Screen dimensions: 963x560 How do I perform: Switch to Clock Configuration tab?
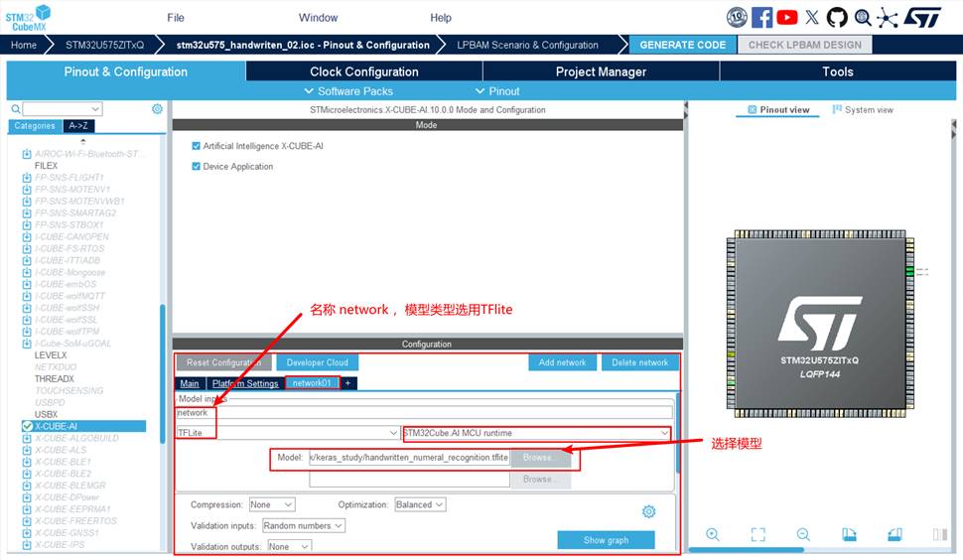click(x=364, y=71)
